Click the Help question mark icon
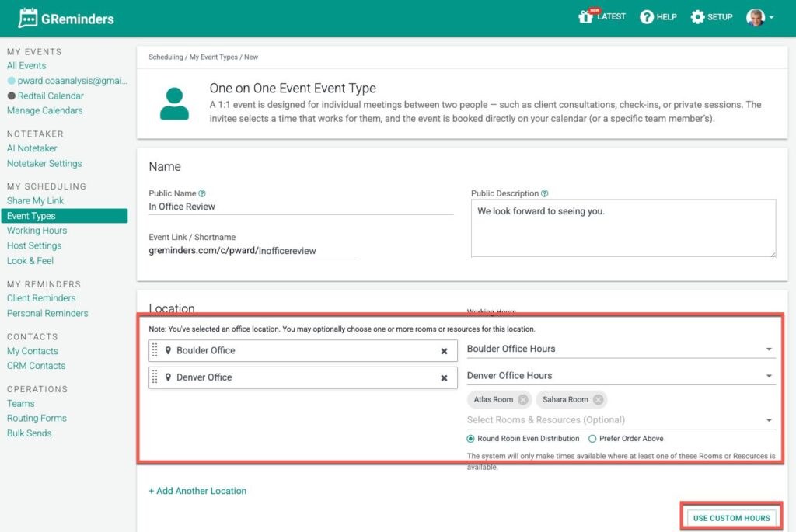Viewport: 796px width, 532px height. 647,17
